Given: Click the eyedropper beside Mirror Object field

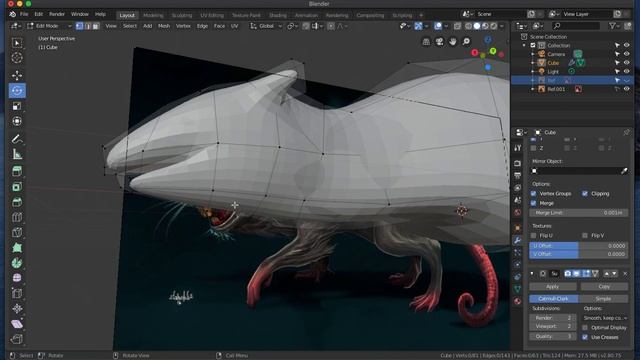Looking at the screenshot, I should click(624, 171).
